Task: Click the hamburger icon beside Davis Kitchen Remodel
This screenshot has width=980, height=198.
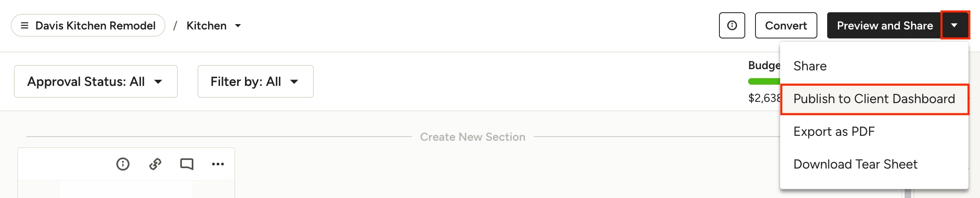Action: (25, 25)
